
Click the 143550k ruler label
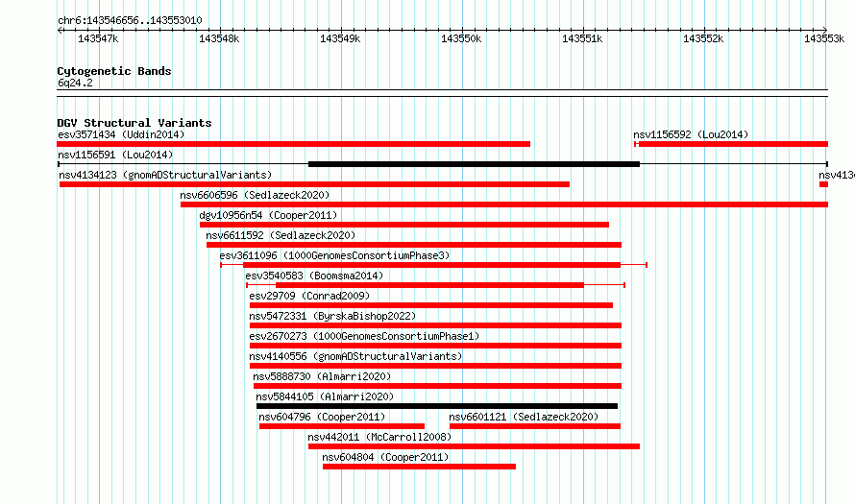461,38
